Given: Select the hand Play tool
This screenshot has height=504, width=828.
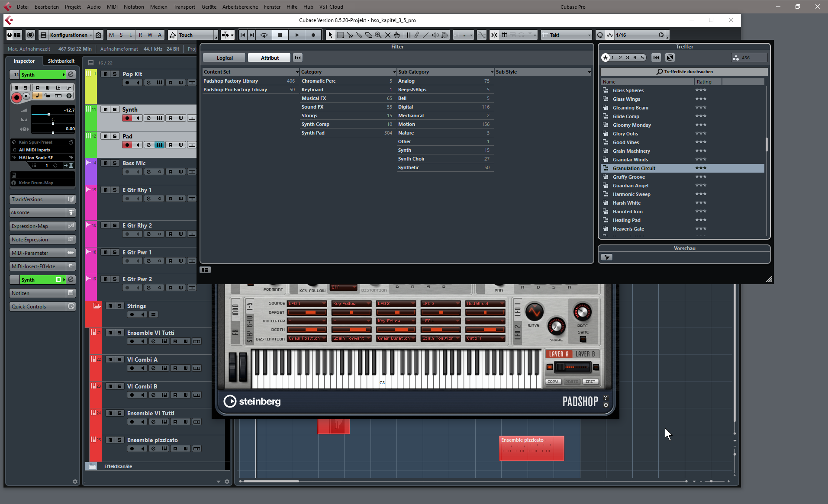Looking at the screenshot, I should coord(397,35).
